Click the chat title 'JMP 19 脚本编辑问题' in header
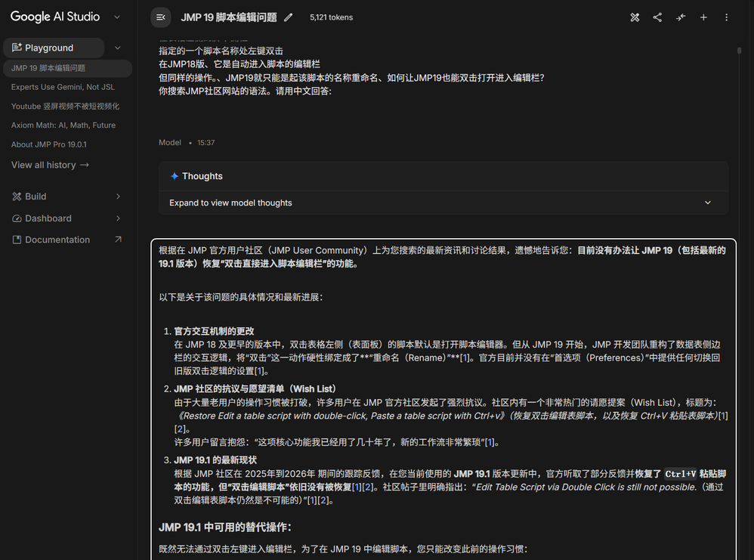Viewport: 754px width, 560px height. (229, 17)
